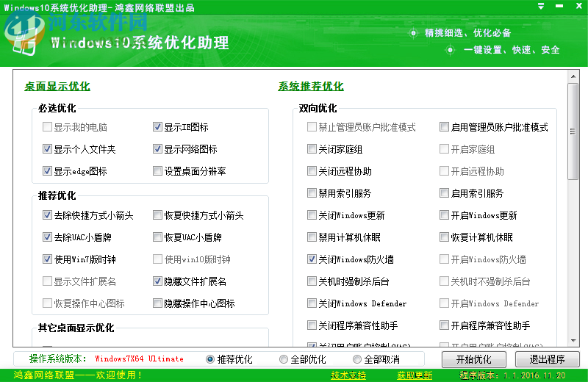Click scrollbar up arrow

pyautogui.click(x=573, y=76)
